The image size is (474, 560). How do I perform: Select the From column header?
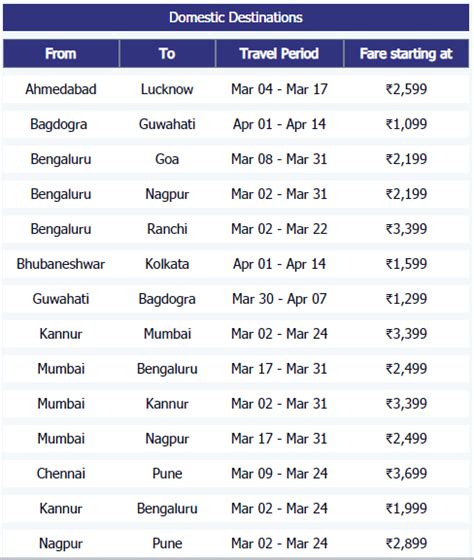point(61,54)
